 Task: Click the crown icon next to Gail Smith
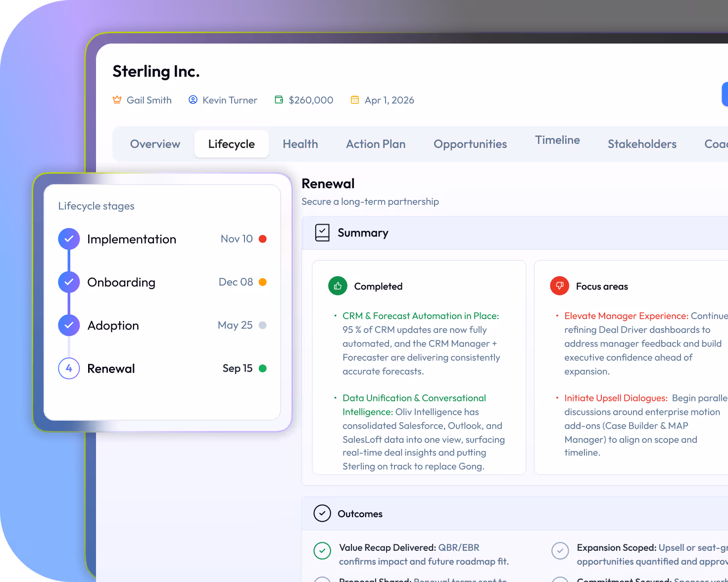click(x=117, y=99)
